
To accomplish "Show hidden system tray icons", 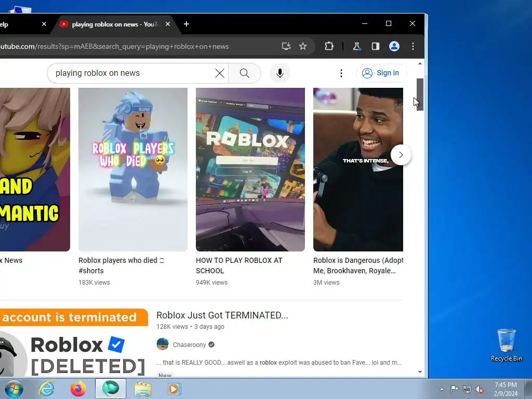I will pyautogui.click(x=442, y=389).
